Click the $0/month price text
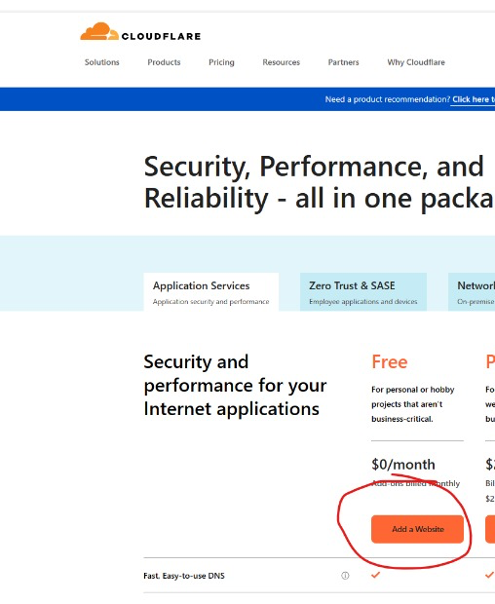Image resolution: width=495 pixels, height=604 pixels. click(403, 465)
